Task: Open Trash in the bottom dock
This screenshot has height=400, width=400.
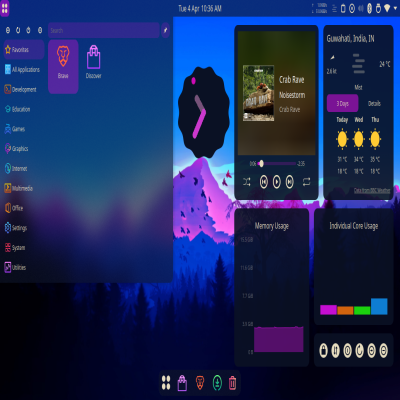Action: pyautogui.click(x=232, y=383)
